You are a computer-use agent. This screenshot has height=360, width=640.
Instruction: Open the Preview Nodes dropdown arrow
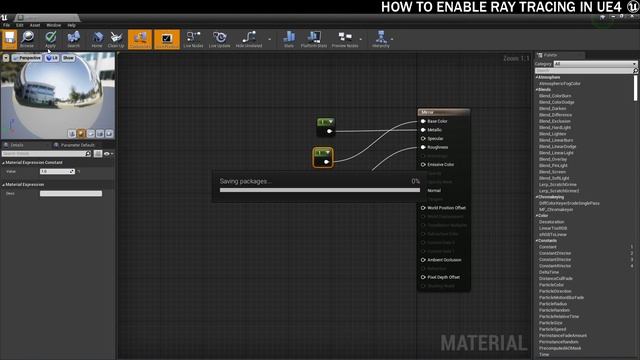click(361, 39)
